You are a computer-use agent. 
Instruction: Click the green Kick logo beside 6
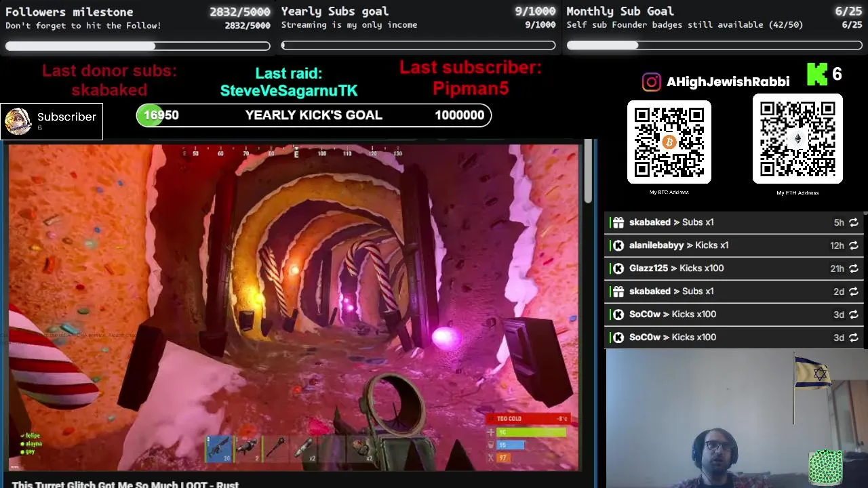click(x=816, y=75)
